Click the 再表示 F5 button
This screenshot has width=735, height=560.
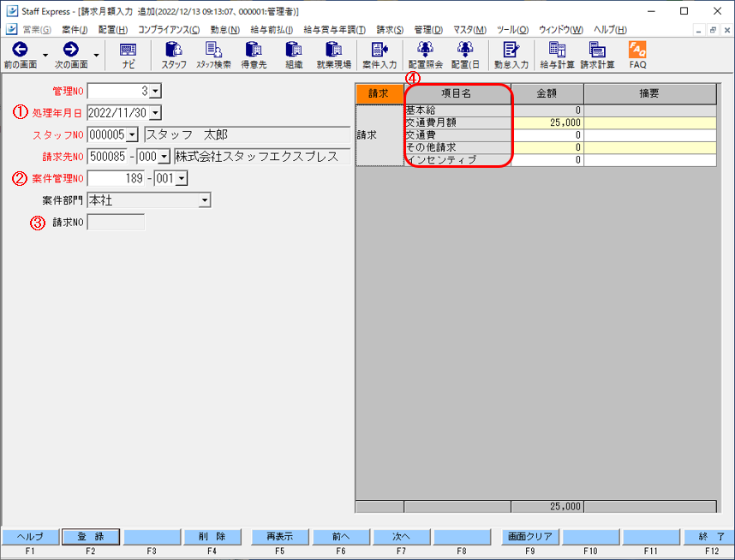point(280,537)
